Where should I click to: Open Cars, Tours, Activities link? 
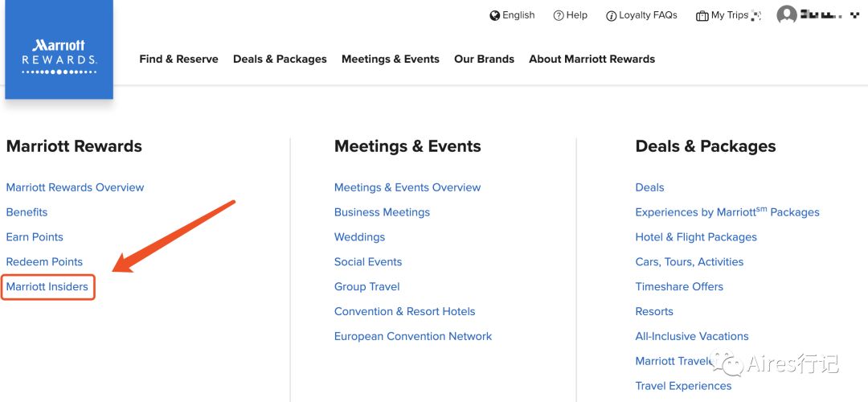(690, 262)
